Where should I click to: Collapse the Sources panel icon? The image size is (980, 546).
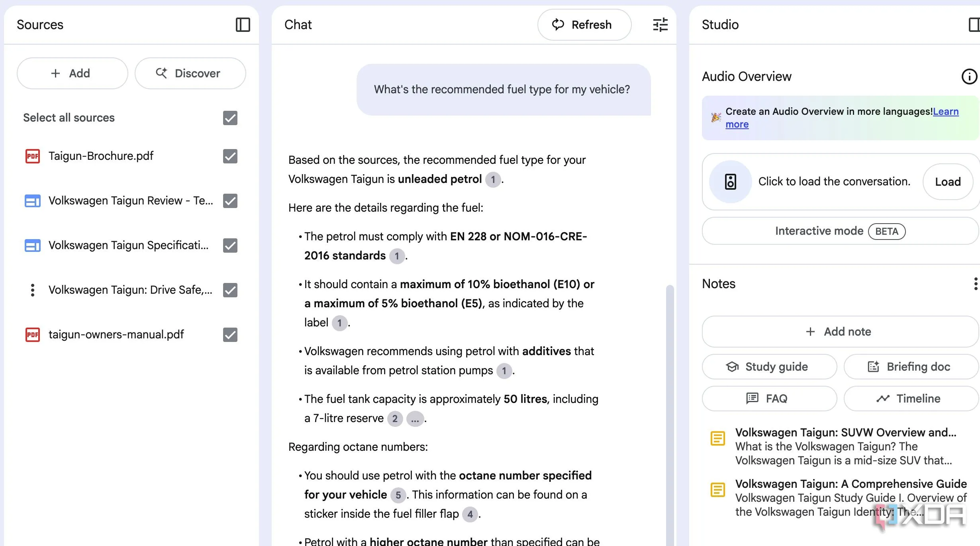pyautogui.click(x=243, y=25)
